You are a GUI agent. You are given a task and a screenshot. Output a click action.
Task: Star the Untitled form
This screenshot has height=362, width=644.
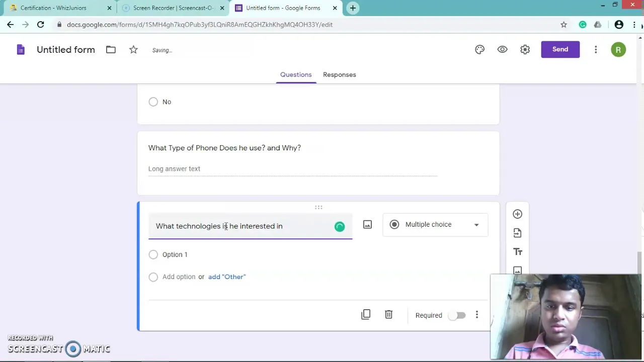(x=133, y=49)
